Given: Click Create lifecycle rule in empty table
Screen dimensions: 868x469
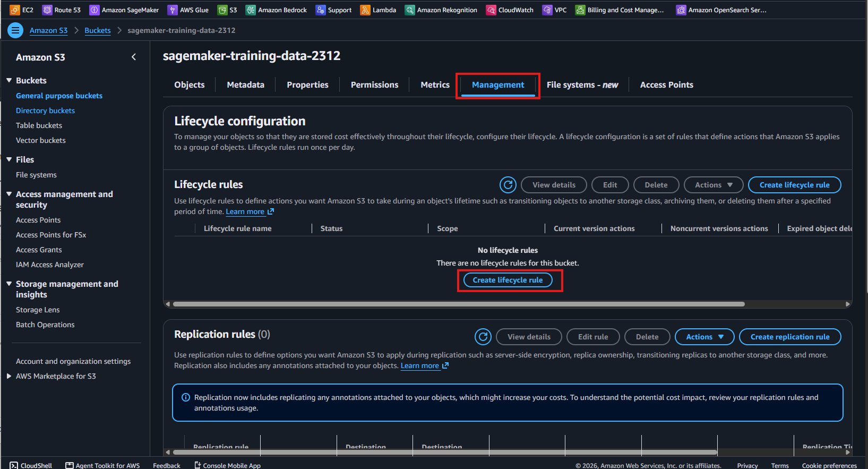Looking at the screenshot, I should (508, 280).
